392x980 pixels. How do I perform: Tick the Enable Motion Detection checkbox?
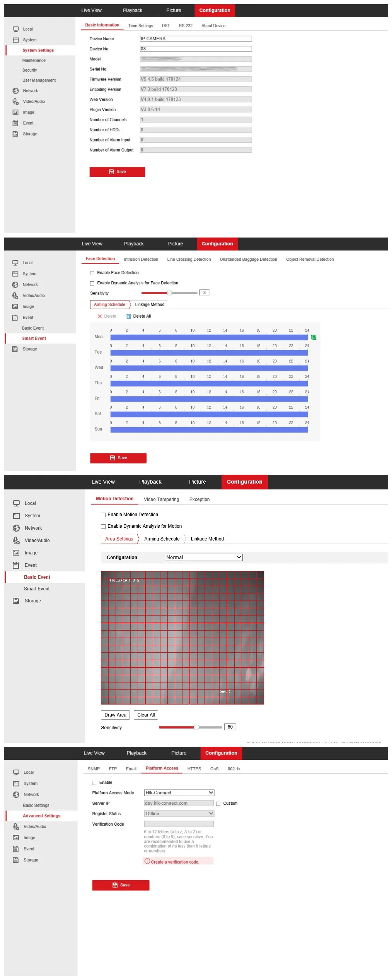click(103, 515)
